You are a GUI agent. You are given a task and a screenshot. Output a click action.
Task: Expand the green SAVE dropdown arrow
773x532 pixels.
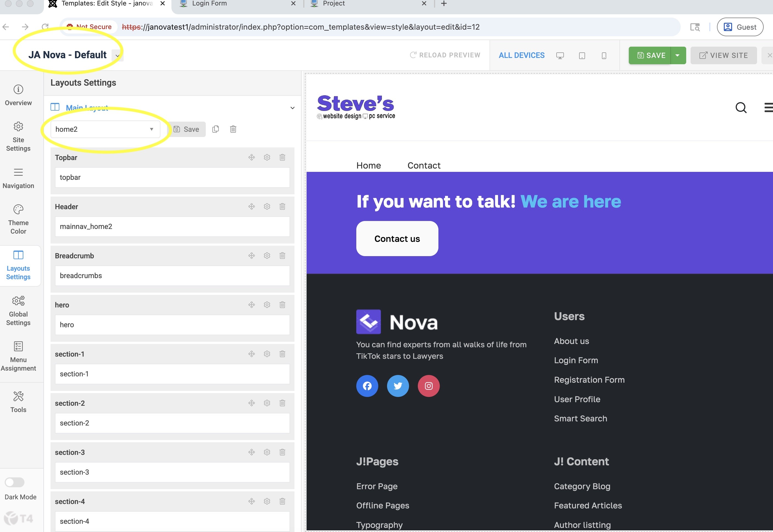(678, 55)
